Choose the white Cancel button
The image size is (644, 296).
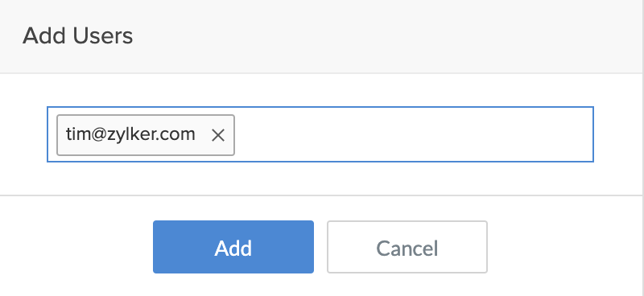pyautogui.click(x=407, y=247)
